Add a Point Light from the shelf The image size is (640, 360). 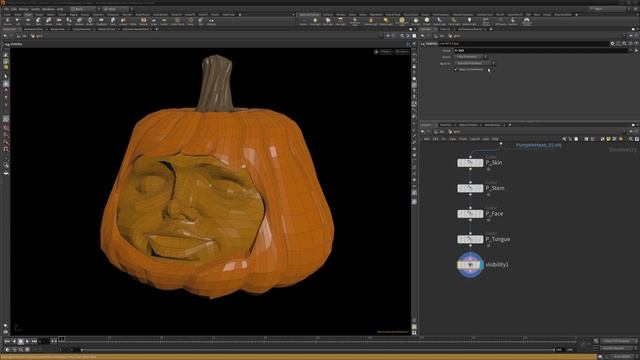click(x=315, y=21)
